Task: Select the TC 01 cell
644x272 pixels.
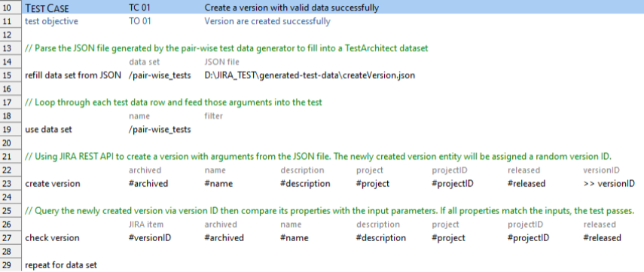Action: [x=139, y=8]
